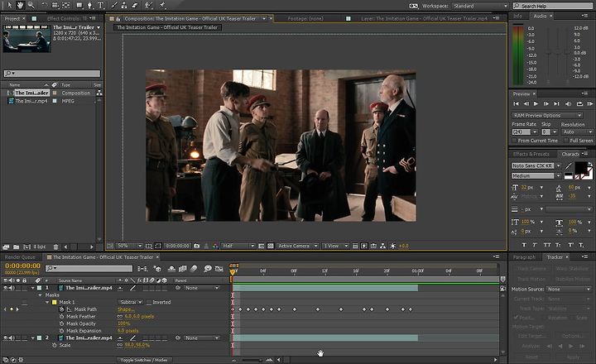Select the Puppet Pin tool
The image size is (596, 364).
tap(163, 5)
